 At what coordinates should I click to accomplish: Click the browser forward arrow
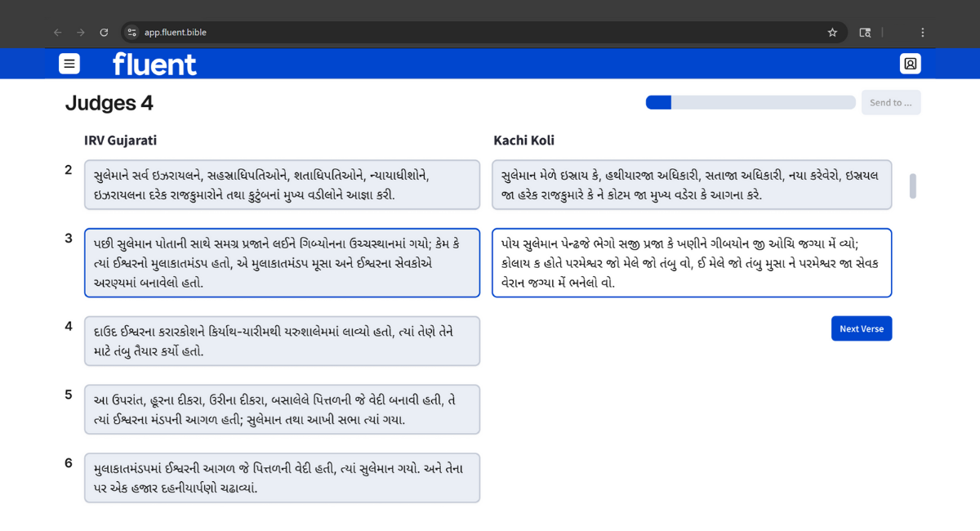coord(80,32)
